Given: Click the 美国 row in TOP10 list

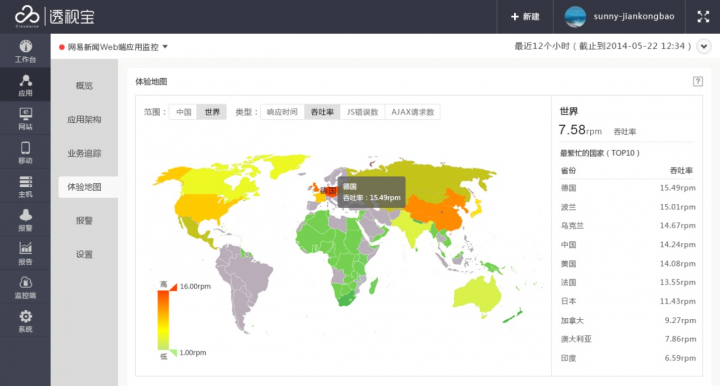Looking at the screenshot, I should pos(628,263).
